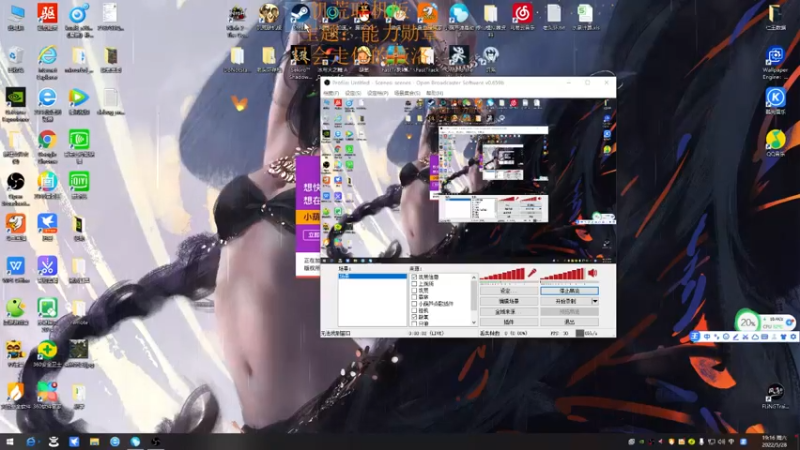Mute microphone via OBS mic icon
Screen dimensions: 800x450
tap(532, 273)
